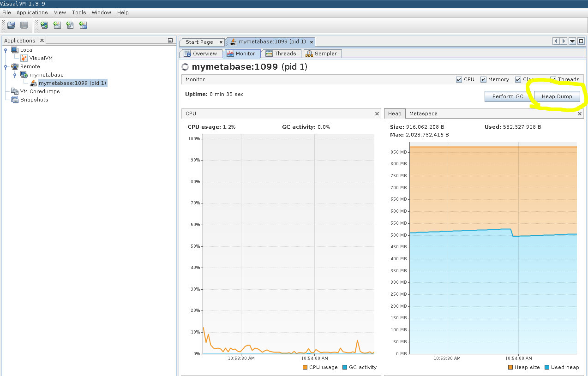This screenshot has width=588, height=376.
Task: Switch to the Metaspace memory tab
Action: click(x=423, y=113)
